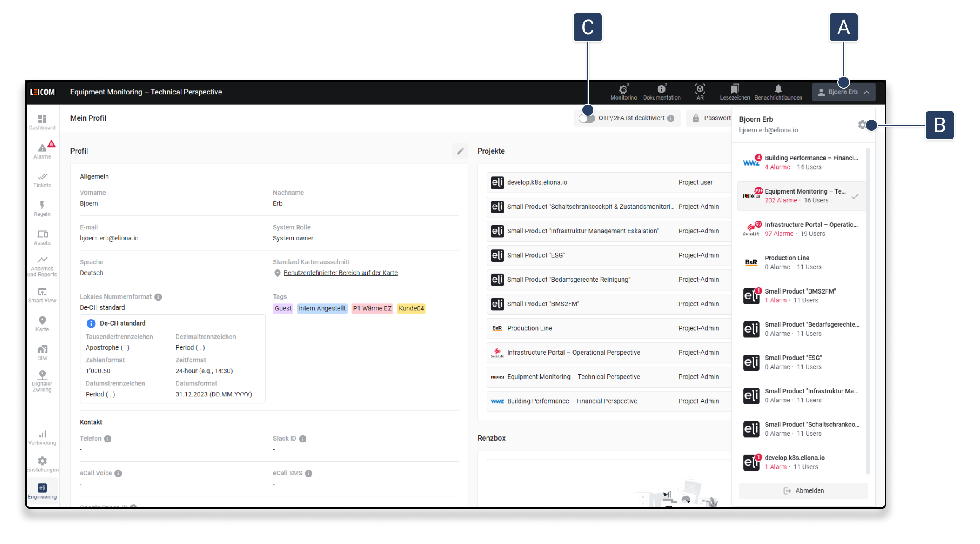
Task: Click info icon next to Lokales Nummernformat
Action: 158,297
